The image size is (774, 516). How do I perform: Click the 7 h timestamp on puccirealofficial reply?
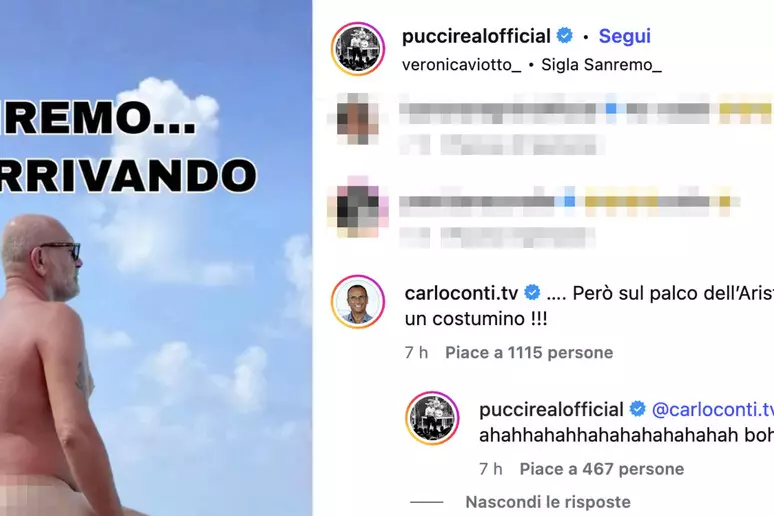491,469
